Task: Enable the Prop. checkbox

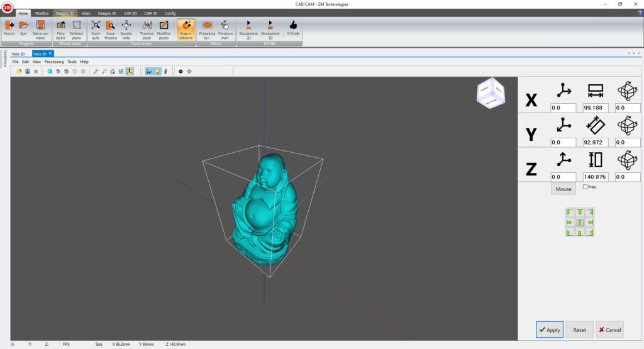Action: coord(585,187)
